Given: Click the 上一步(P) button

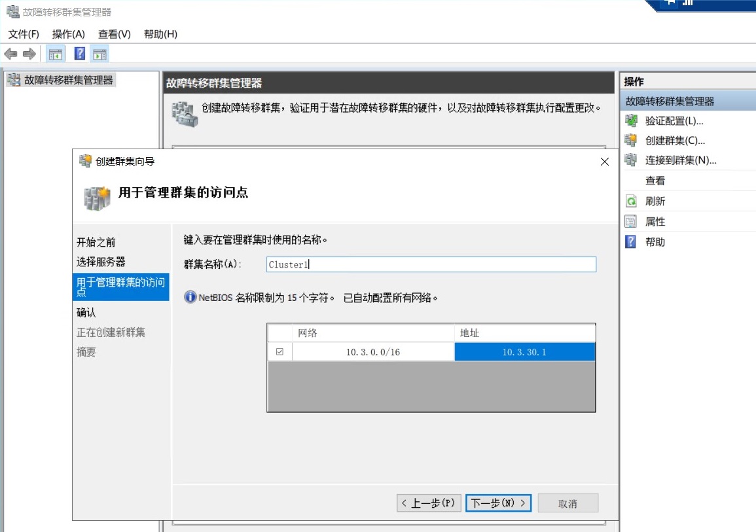Looking at the screenshot, I should click(x=429, y=503).
